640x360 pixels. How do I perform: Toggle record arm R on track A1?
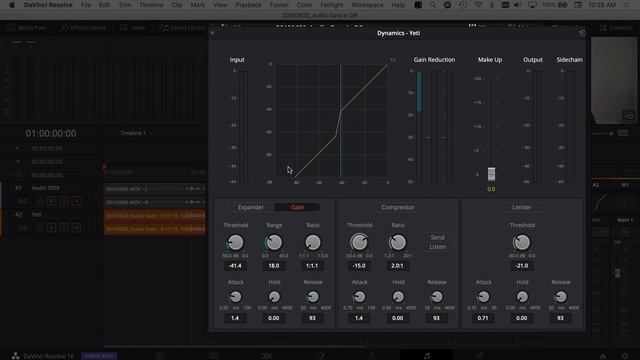pos(51,201)
